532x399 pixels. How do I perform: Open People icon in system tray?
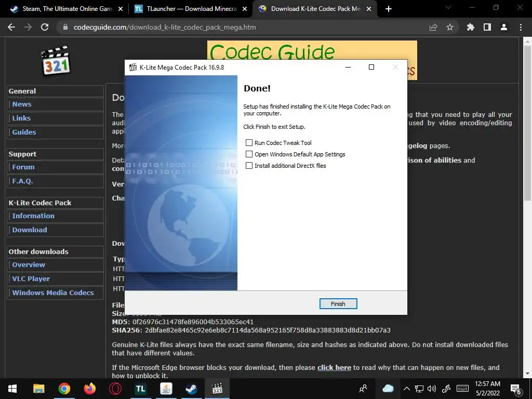(363, 389)
